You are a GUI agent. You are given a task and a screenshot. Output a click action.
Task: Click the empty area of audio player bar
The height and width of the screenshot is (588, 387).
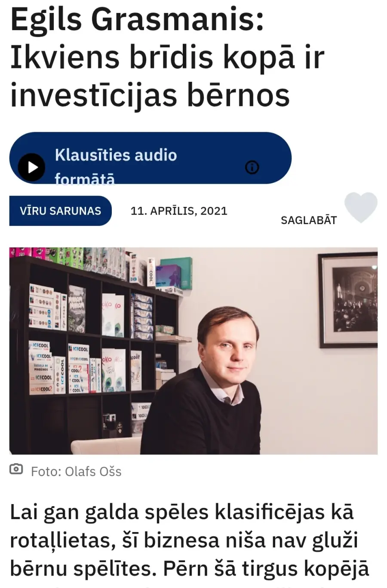tap(211, 167)
